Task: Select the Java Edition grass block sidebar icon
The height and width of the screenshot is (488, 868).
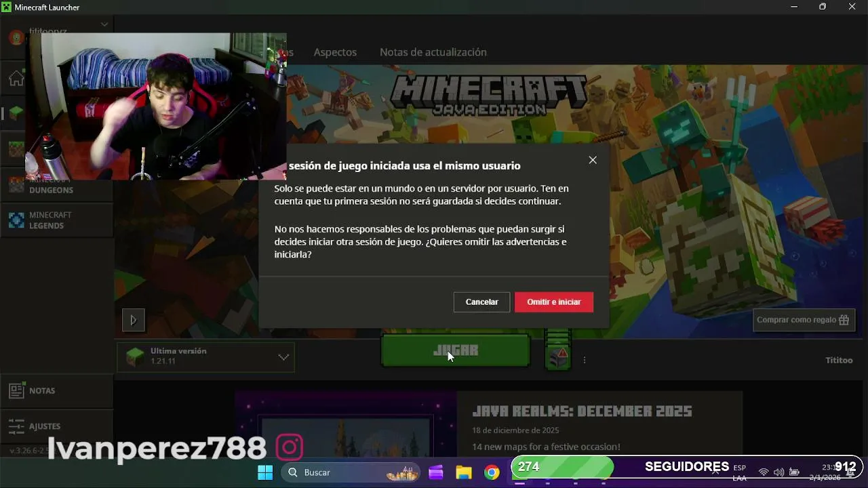Action: (16, 113)
